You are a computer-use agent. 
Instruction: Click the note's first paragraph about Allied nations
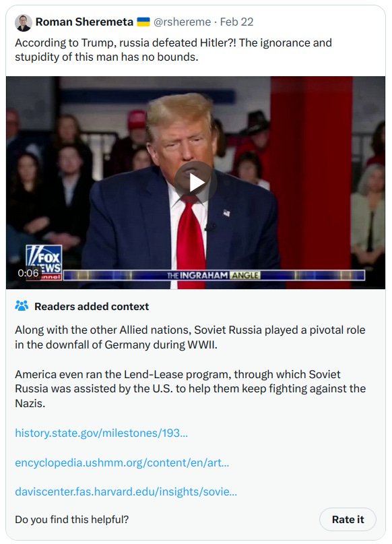coord(190,337)
